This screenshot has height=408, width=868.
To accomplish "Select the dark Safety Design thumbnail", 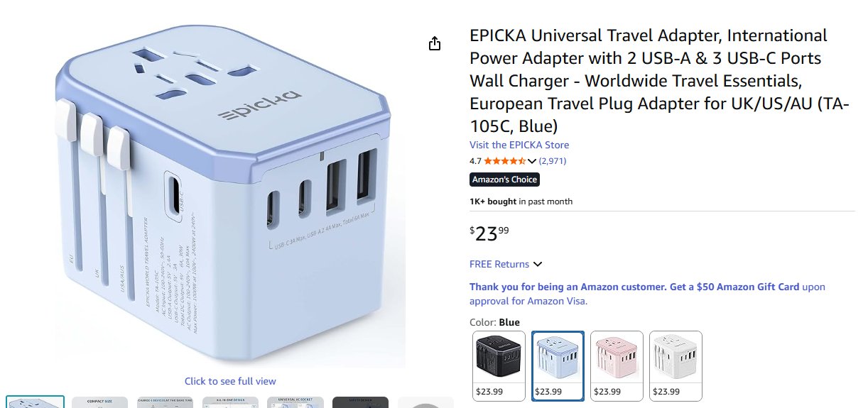I will [x=360, y=402].
